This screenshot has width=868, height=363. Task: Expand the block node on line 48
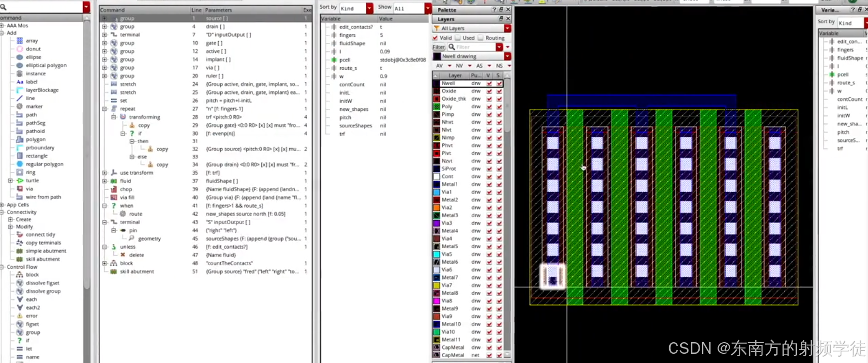105,263
